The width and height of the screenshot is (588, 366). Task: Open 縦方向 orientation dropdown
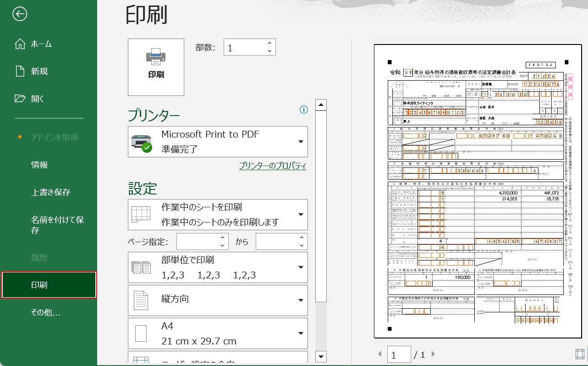click(218, 300)
